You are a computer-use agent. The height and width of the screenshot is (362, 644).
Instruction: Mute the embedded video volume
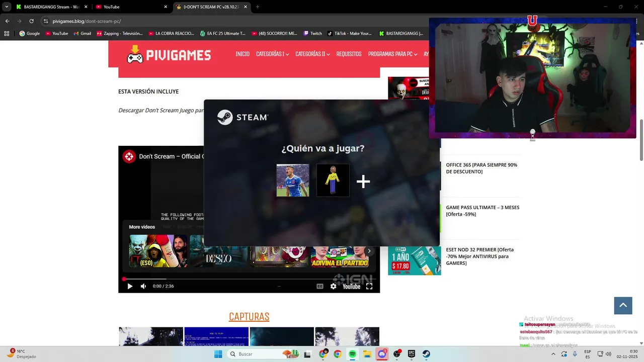point(143,286)
